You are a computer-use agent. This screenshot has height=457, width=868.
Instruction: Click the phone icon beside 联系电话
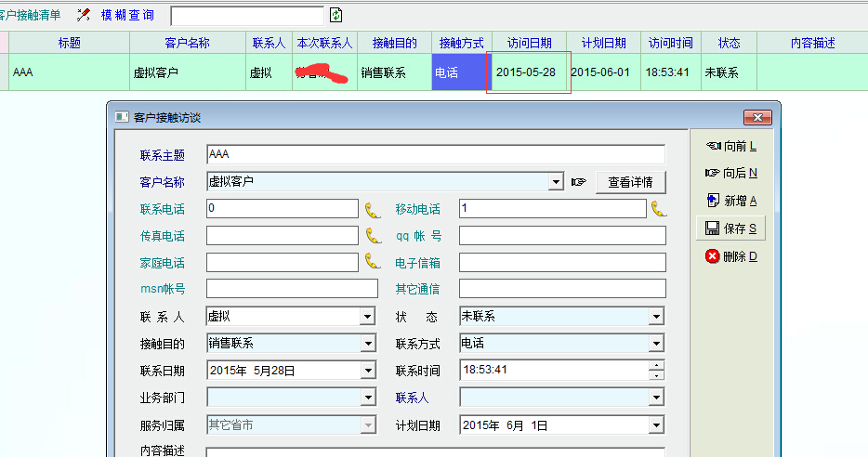[x=373, y=209]
